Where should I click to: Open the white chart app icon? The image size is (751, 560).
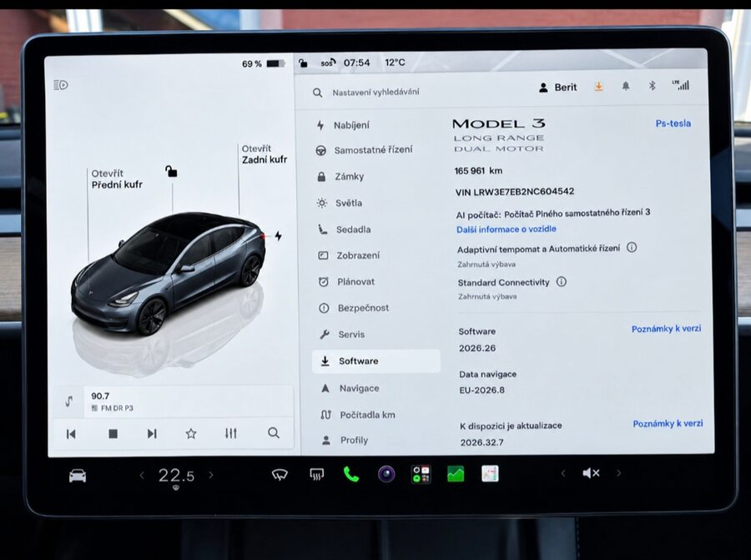pyautogui.click(x=490, y=474)
